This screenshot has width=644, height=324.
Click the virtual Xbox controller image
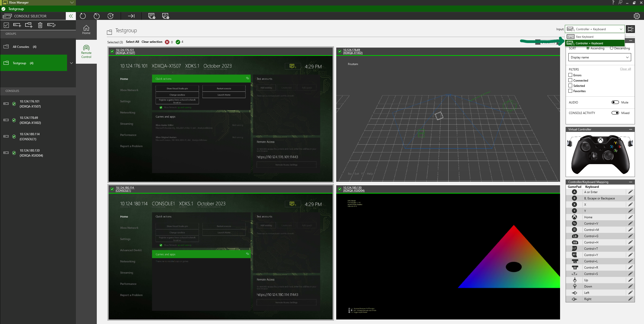pos(600,154)
